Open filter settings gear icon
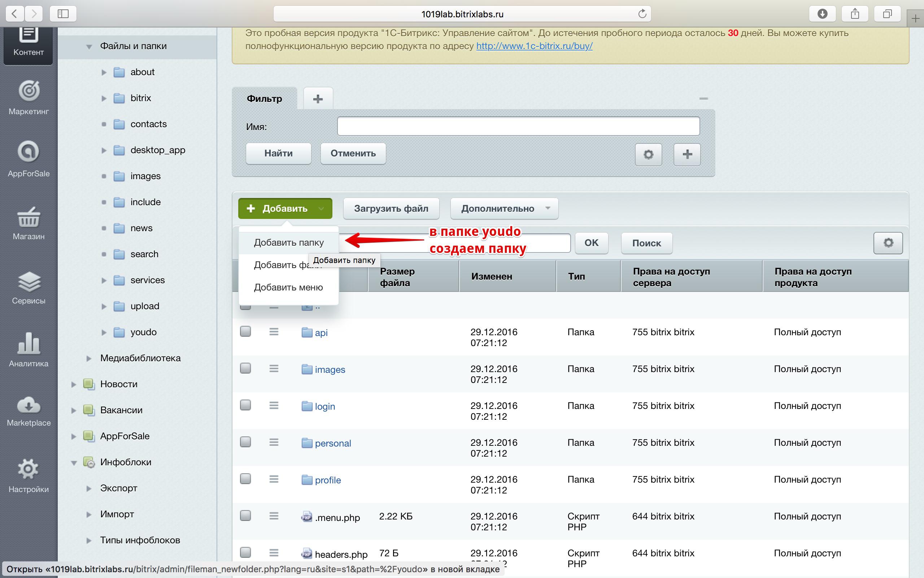 (x=648, y=155)
